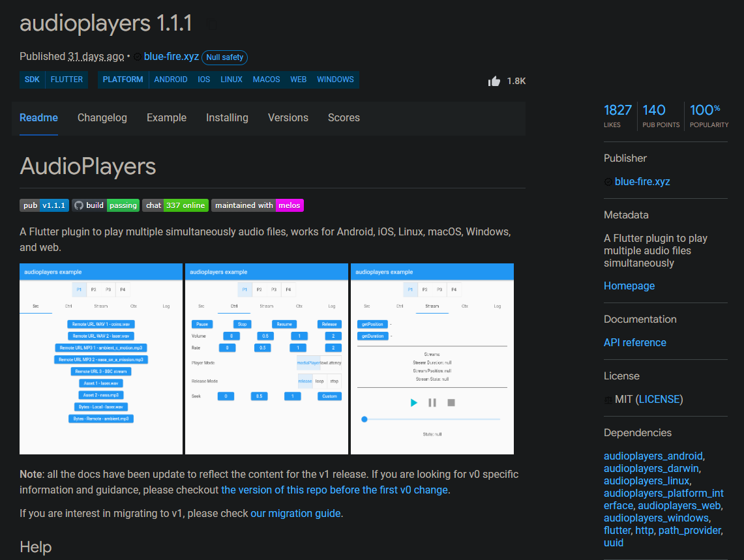Click GitHub icon in build passing badge
The height and width of the screenshot is (560, 744).
point(79,205)
